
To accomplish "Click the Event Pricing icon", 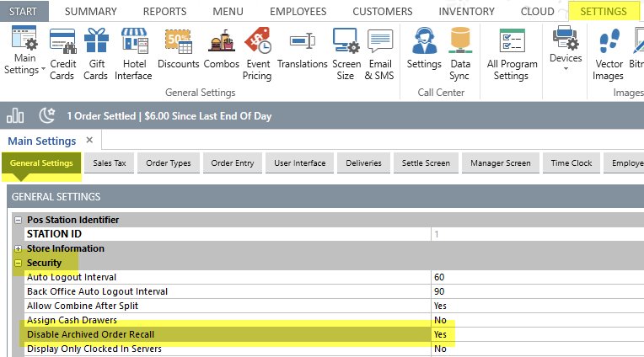I will [257, 52].
